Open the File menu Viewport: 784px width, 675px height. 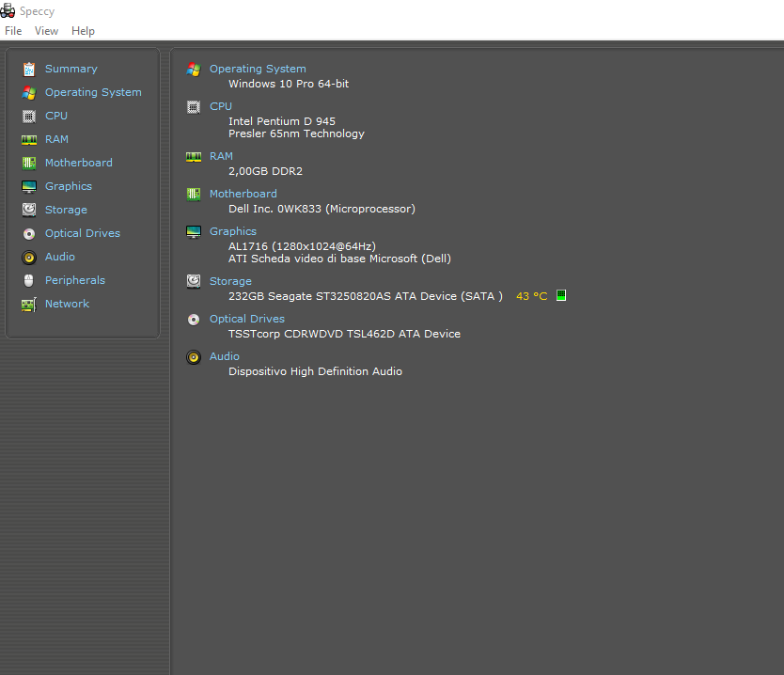[x=13, y=31]
